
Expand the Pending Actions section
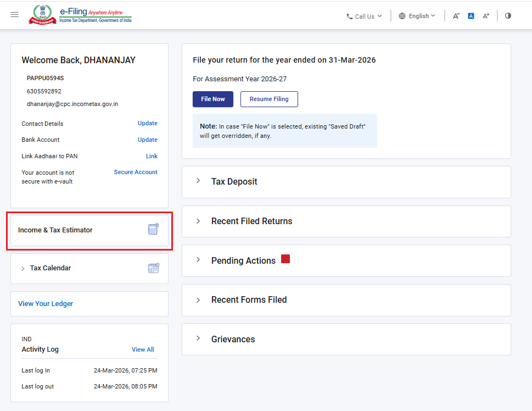(198, 260)
